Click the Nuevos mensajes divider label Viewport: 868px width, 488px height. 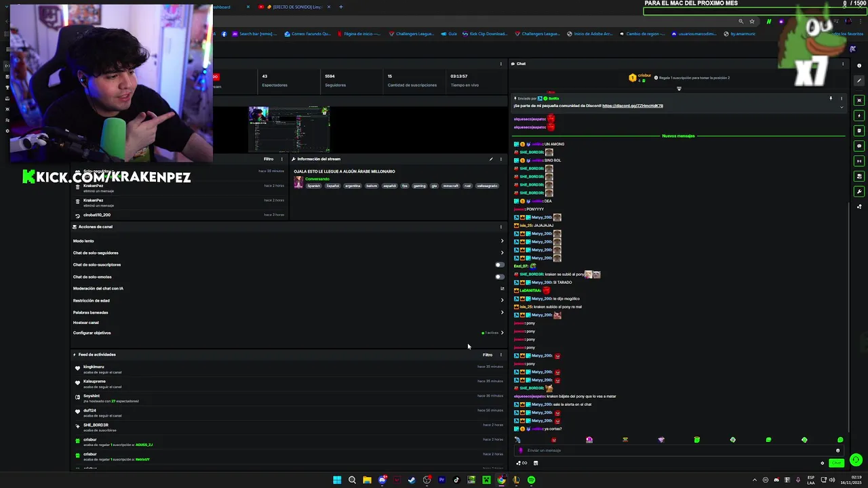678,136
